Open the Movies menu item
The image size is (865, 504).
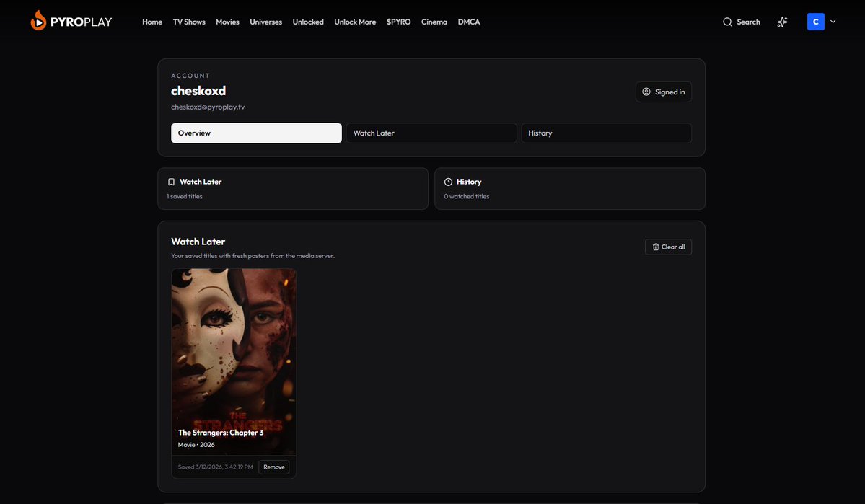[x=227, y=22]
